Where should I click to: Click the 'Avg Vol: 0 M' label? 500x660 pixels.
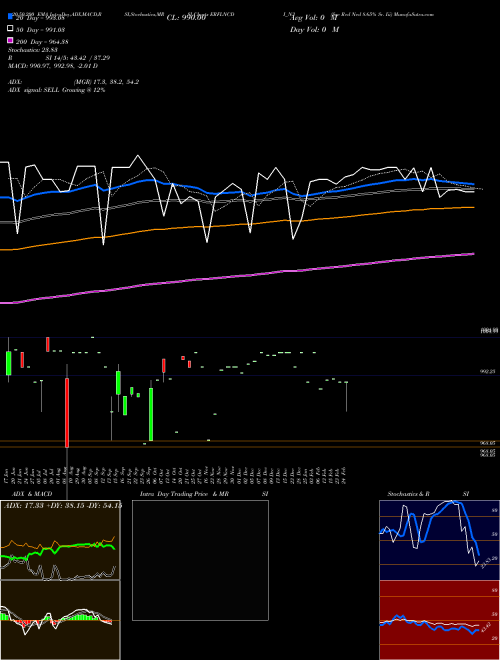click(x=314, y=18)
